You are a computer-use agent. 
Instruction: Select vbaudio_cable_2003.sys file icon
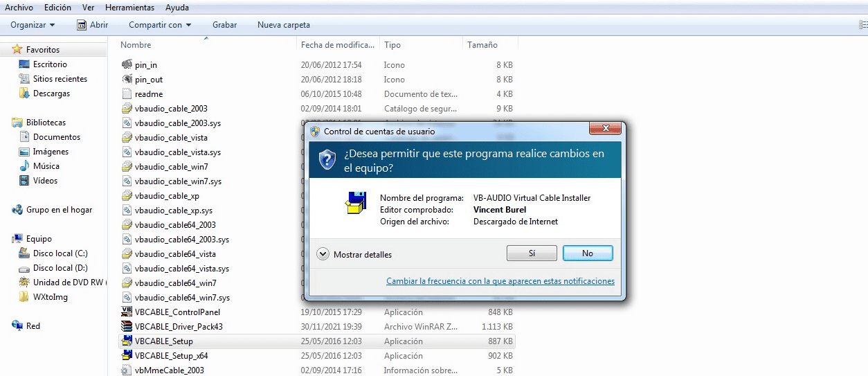pyautogui.click(x=127, y=123)
